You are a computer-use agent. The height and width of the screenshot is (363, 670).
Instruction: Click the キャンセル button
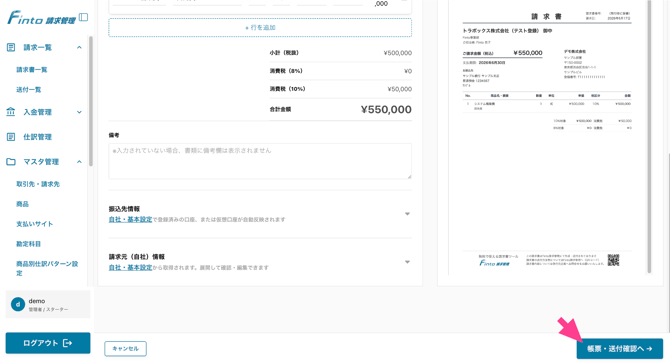[x=125, y=348]
